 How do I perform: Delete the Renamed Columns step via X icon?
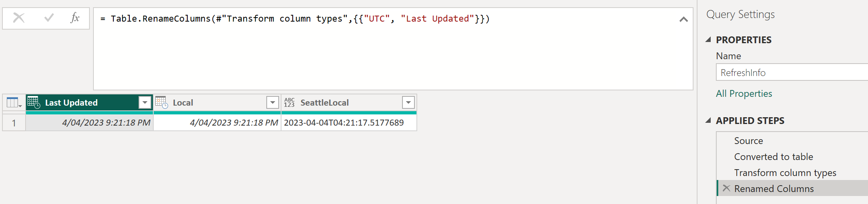[x=726, y=188]
